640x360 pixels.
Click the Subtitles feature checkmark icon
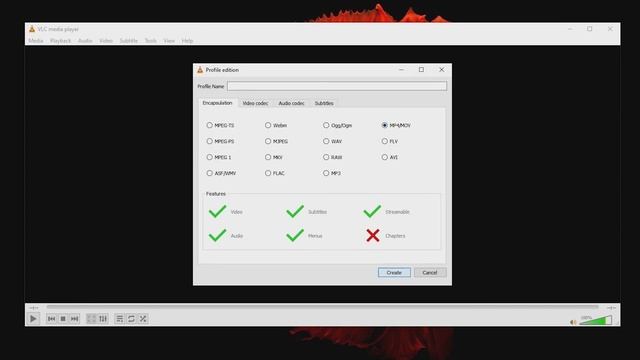click(x=295, y=211)
